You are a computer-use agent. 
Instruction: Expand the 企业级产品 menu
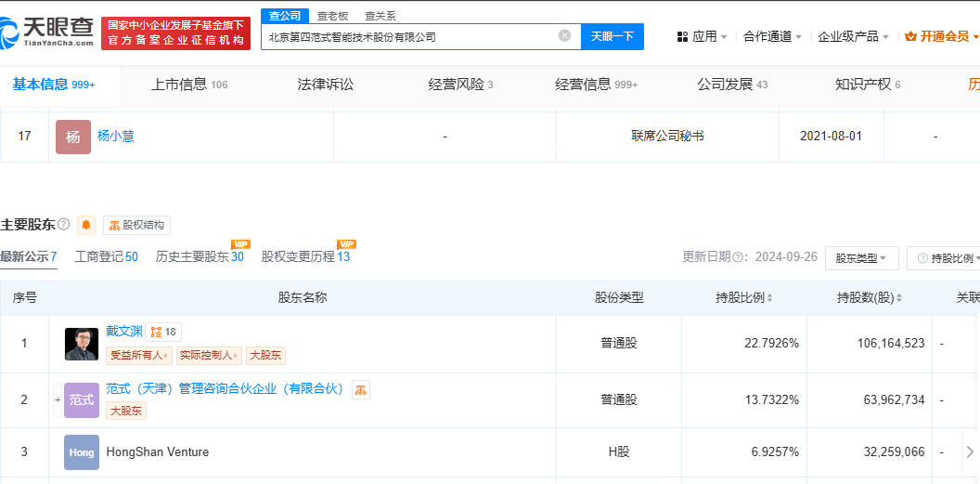(x=853, y=36)
